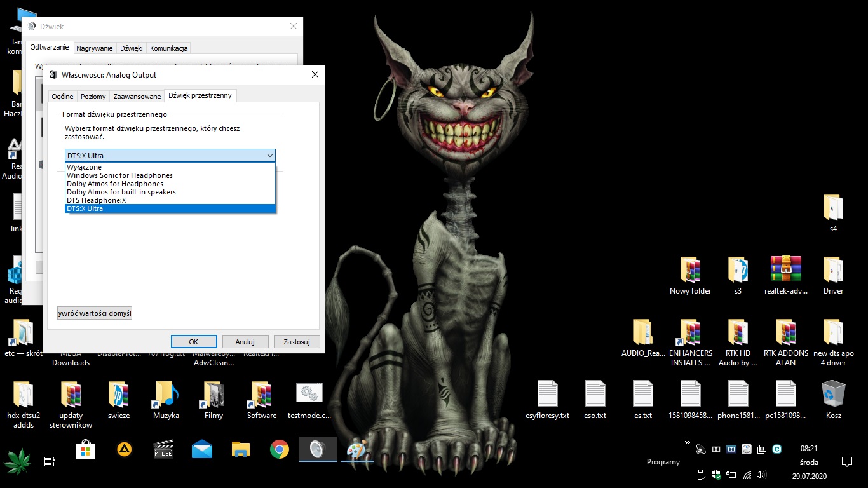Select the s4 folder on the desktop
This screenshot has height=488, width=868.
(x=833, y=213)
